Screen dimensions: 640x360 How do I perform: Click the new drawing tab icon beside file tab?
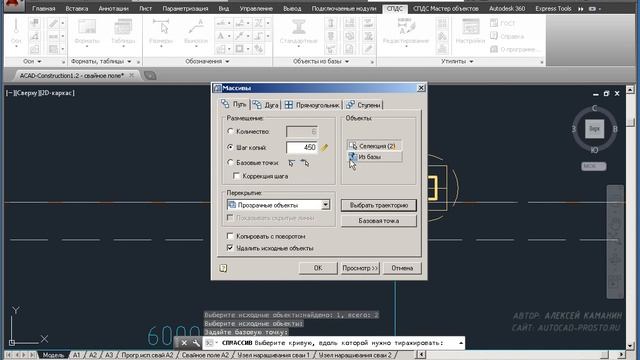tap(150, 76)
